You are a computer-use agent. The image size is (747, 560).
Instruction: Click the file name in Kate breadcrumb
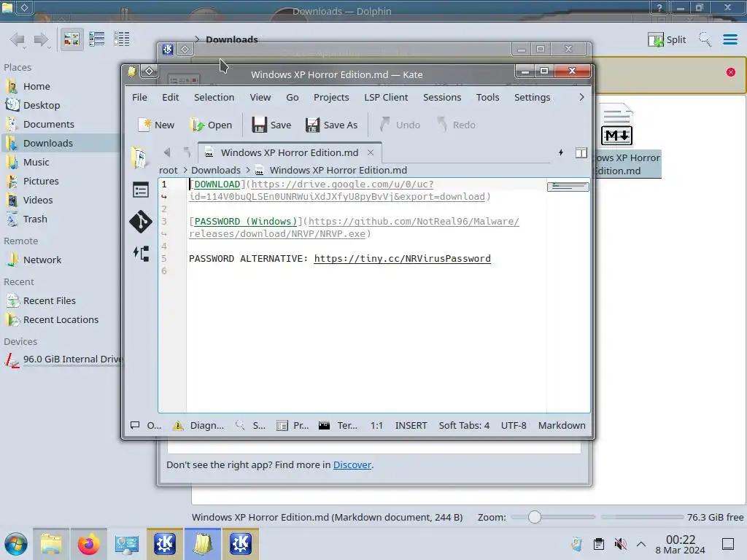click(338, 170)
